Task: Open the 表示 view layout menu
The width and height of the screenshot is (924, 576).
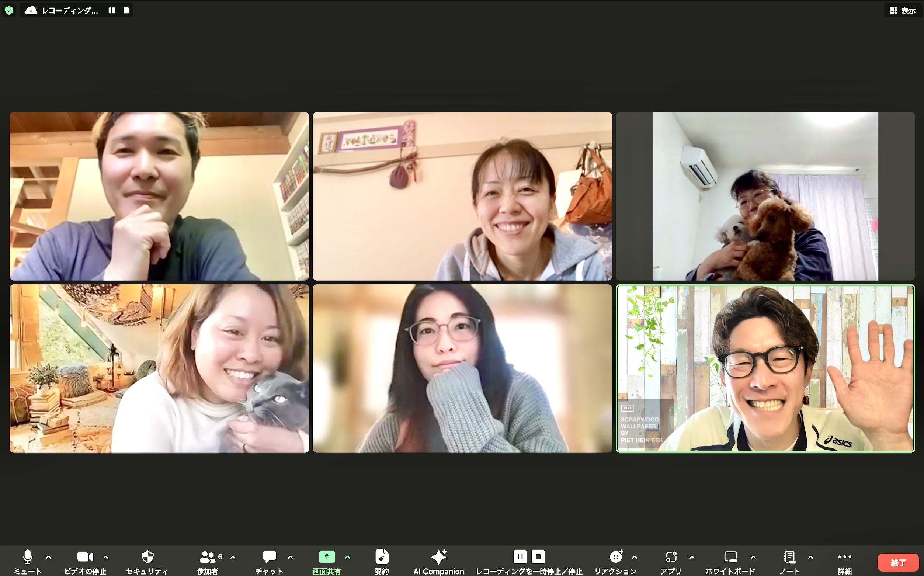Action: pos(902,10)
